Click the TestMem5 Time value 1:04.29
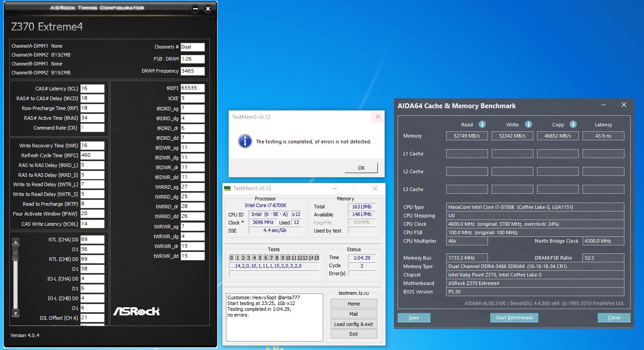 pos(362,257)
